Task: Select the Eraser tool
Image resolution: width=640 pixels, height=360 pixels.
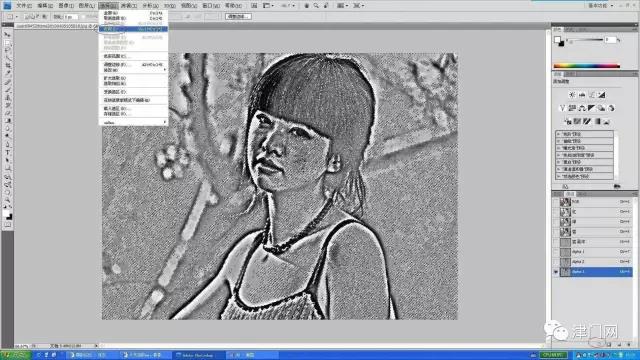Action: coord(7,113)
